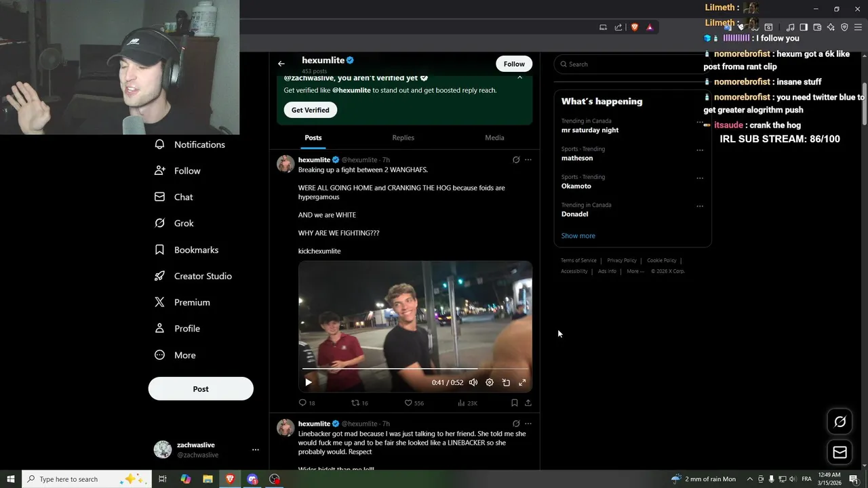View analytics showing 23K views
The image size is (868, 488).
[468, 403]
